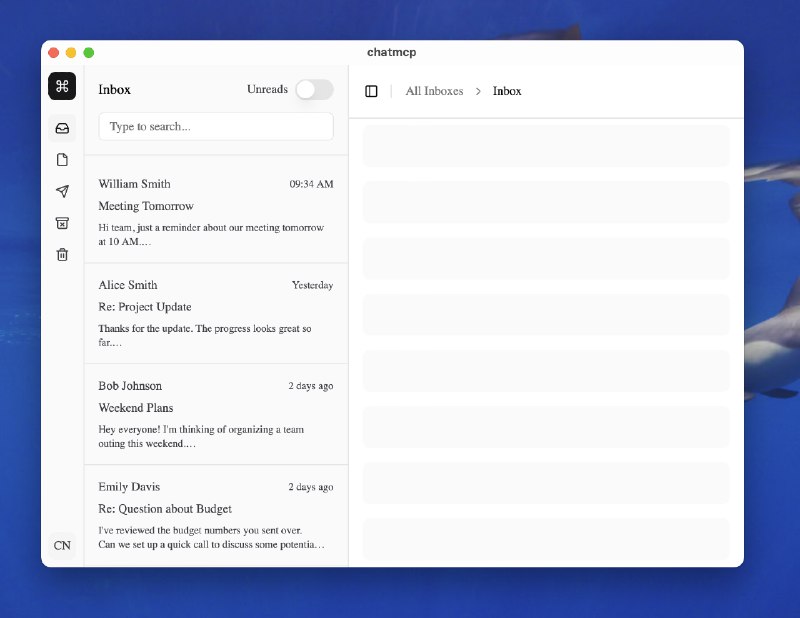This screenshot has height=618, width=800.
Task: Enable the Unreads switch
Action: tap(314, 90)
